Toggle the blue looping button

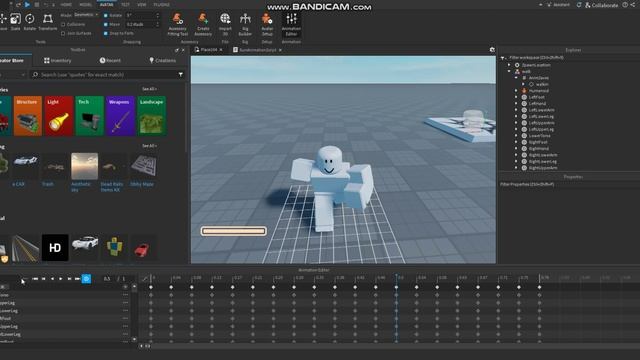(86, 279)
